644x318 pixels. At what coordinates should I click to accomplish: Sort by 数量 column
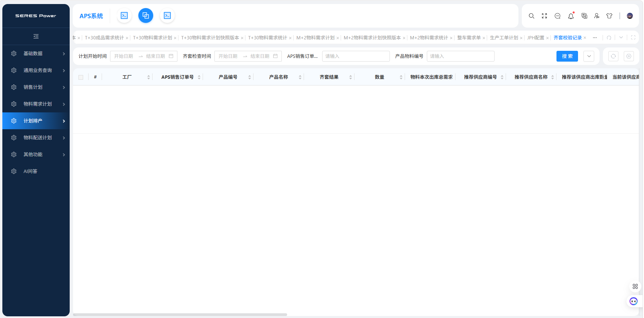pyautogui.click(x=401, y=77)
